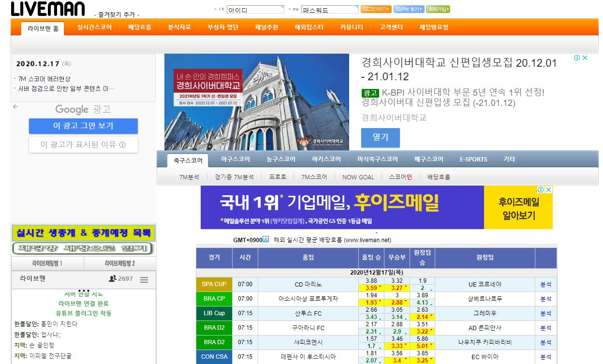Click the 이 광고 그만 보기 button

(x=83, y=126)
